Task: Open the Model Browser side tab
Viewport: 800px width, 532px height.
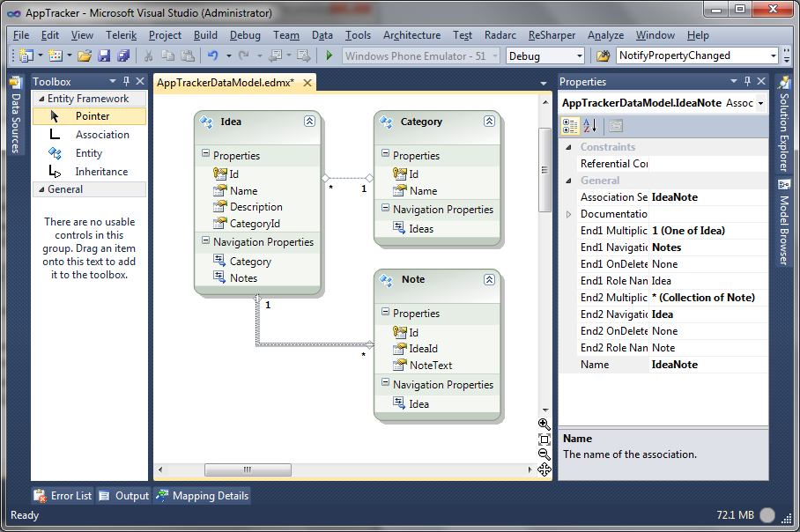Action: pyautogui.click(x=783, y=222)
